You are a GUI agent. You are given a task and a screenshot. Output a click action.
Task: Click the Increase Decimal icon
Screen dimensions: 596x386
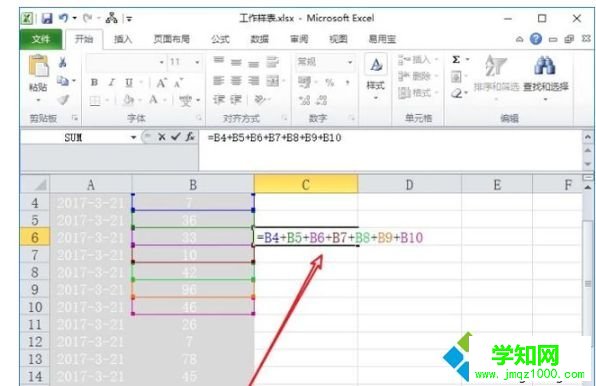304,100
